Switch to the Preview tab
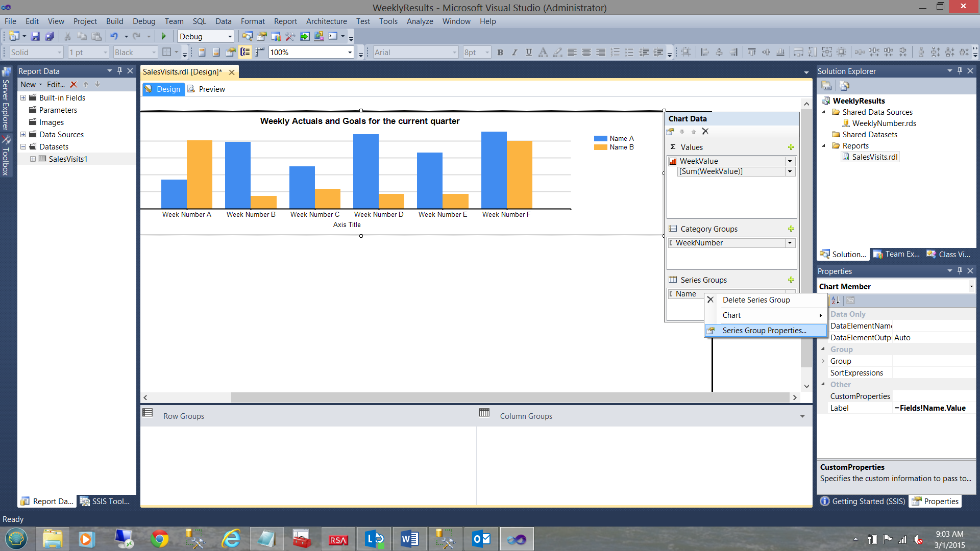The image size is (980, 551). click(211, 89)
